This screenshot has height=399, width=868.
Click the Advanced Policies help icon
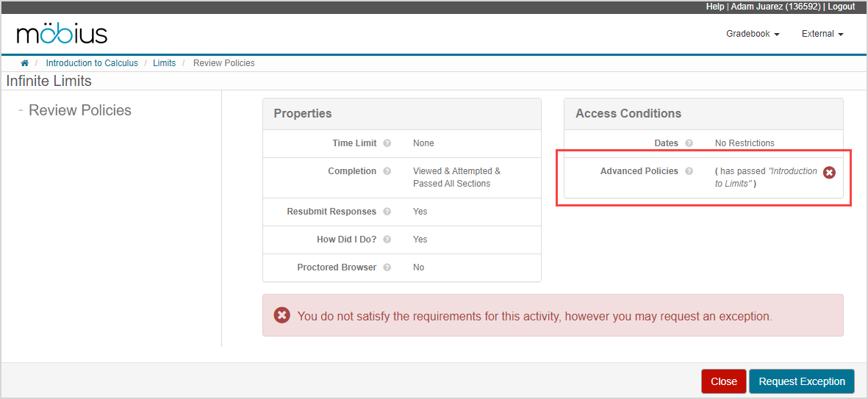pos(689,171)
